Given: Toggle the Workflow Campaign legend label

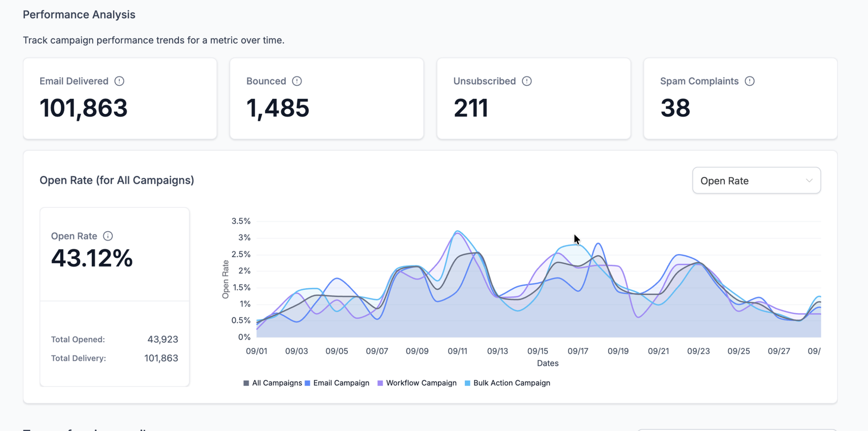Looking at the screenshot, I should coord(421,383).
